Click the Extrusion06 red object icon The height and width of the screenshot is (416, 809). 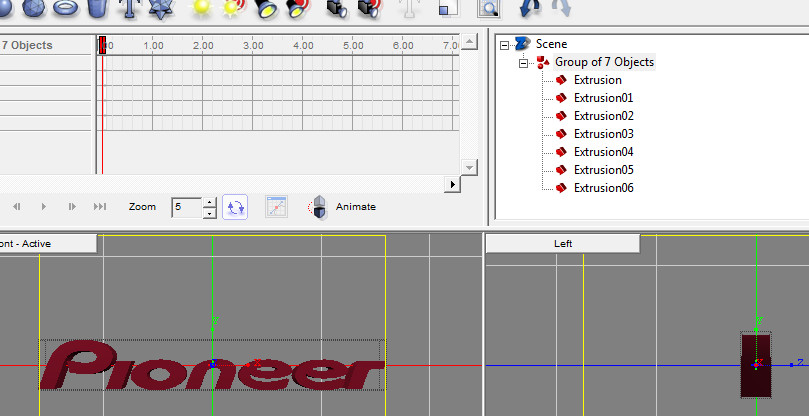coord(561,188)
